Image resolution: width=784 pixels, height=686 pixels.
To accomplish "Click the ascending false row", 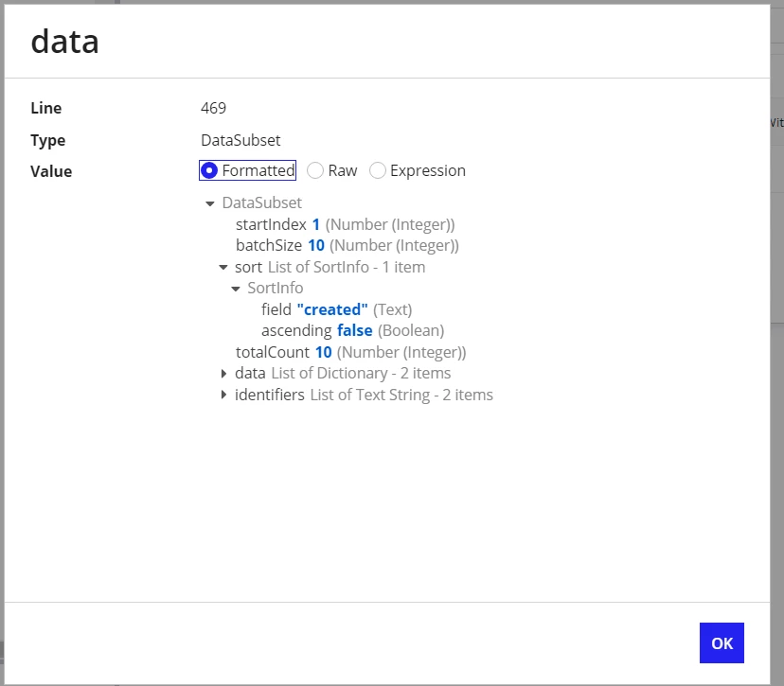I will 352,331.
